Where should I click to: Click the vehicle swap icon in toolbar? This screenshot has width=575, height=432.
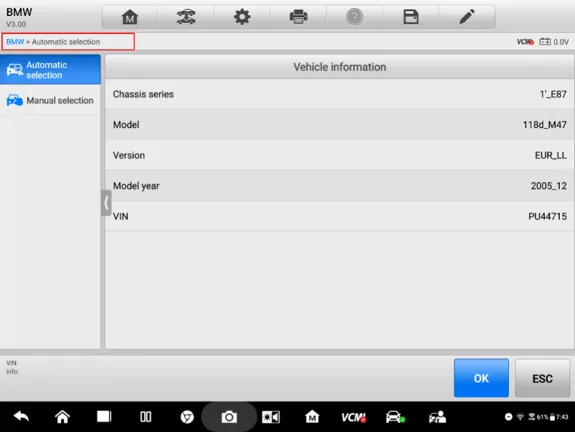coord(186,17)
